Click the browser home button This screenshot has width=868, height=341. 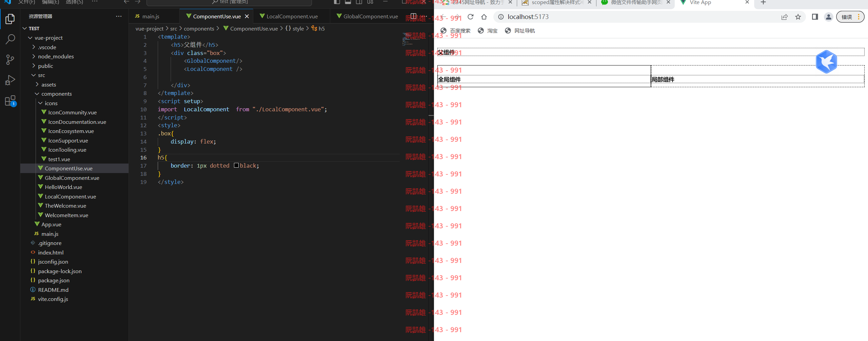(484, 17)
